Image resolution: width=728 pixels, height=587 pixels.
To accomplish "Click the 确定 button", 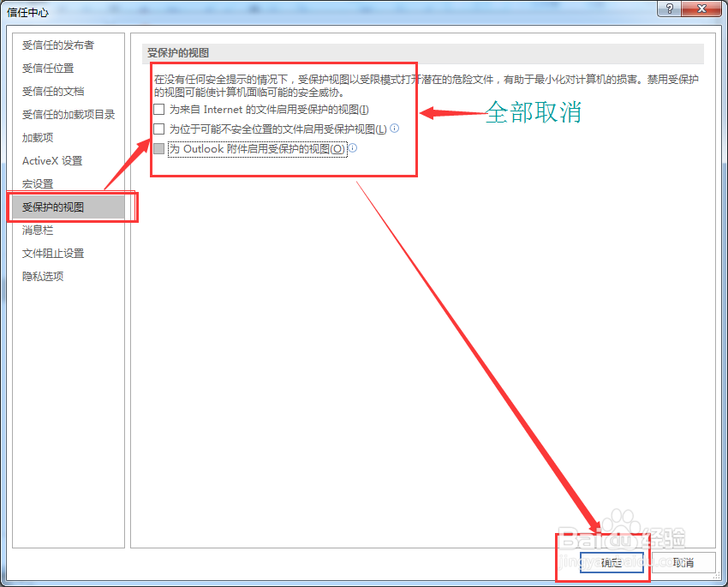I will coord(612,563).
